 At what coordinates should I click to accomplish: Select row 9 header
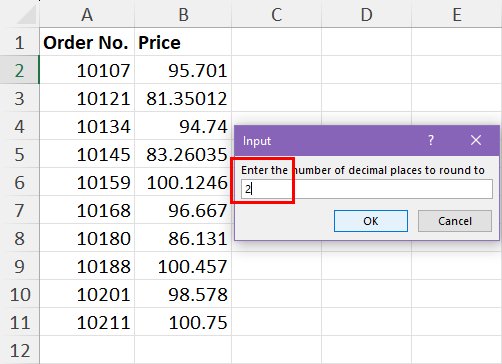19,266
